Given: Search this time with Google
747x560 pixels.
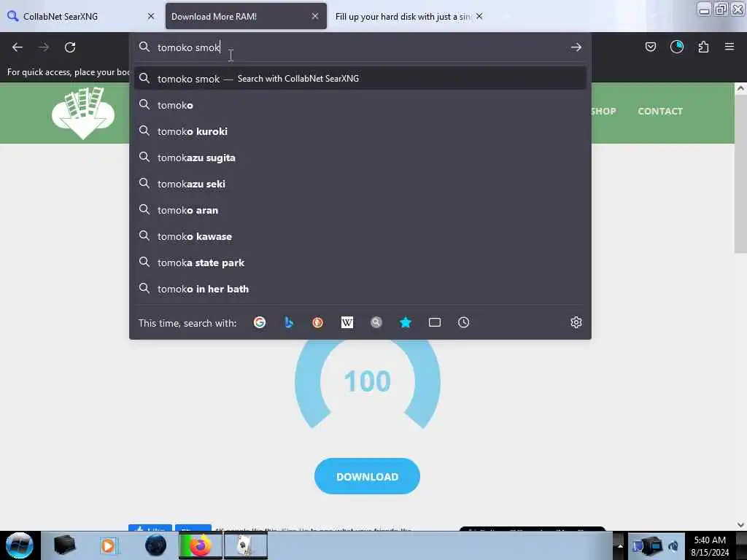Looking at the screenshot, I should click(260, 322).
